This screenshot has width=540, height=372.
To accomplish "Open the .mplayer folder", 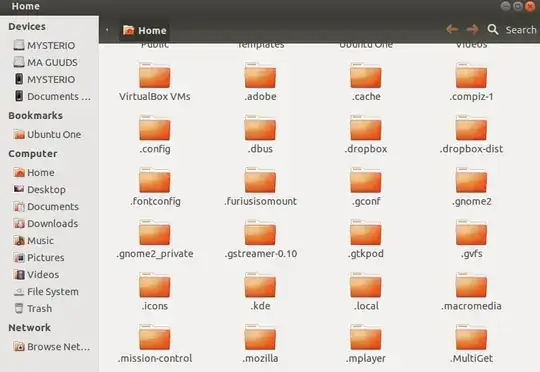I will 366,344.
